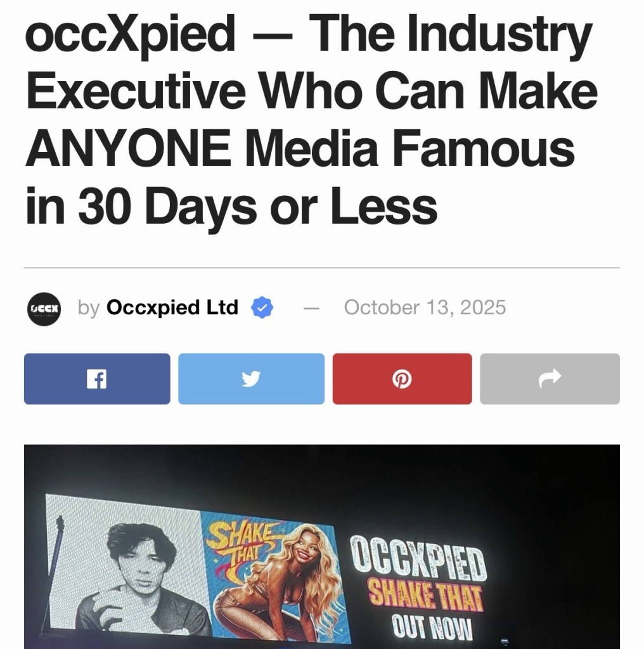
Task: Click the "in 30 Days or Less" headline line
Action: (x=231, y=206)
